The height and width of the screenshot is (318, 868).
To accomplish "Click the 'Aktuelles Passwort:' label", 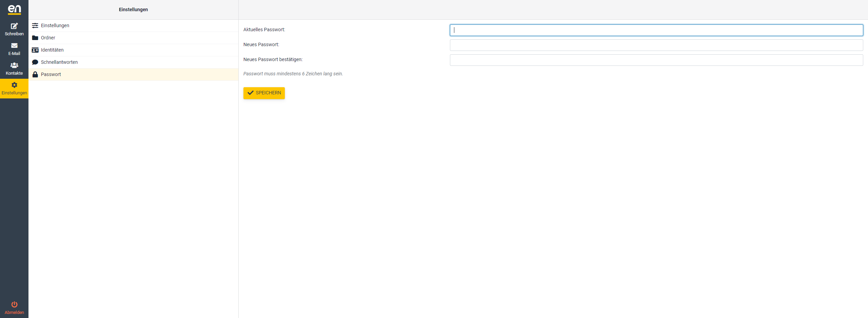I will coord(264,30).
